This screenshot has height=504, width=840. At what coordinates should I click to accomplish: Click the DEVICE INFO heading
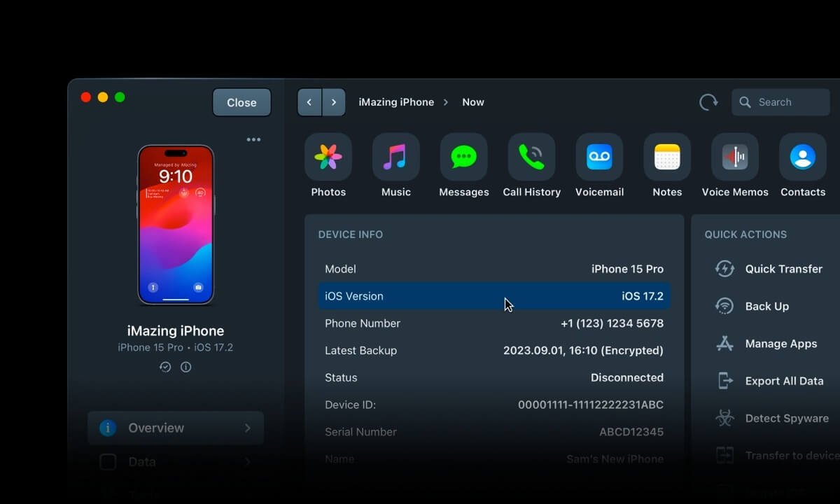click(x=351, y=234)
